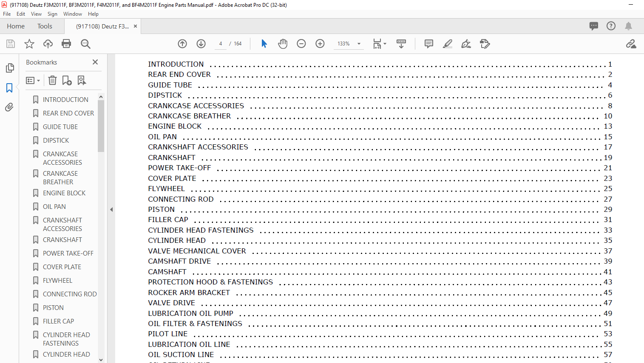Open the zoom level dropdown

[359, 44]
